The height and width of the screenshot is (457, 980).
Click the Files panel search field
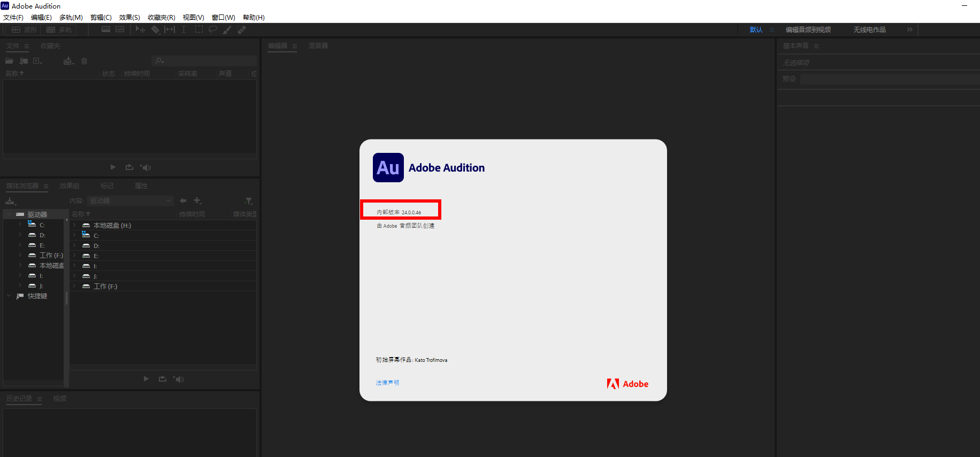point(204,61)
